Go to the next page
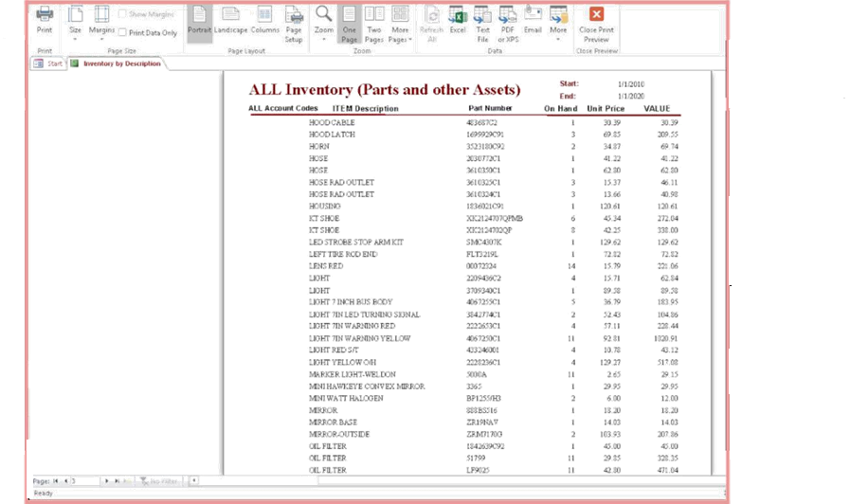The width and height of the screenshot is (850, 504). (x=106, y=480)
